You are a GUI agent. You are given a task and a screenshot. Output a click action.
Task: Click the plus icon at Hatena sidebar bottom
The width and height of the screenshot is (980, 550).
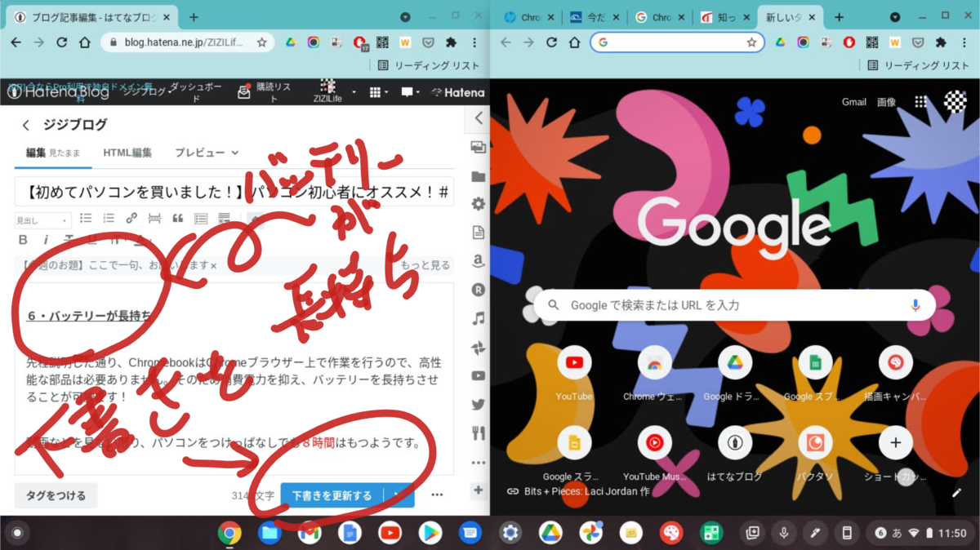click(478, 490)
